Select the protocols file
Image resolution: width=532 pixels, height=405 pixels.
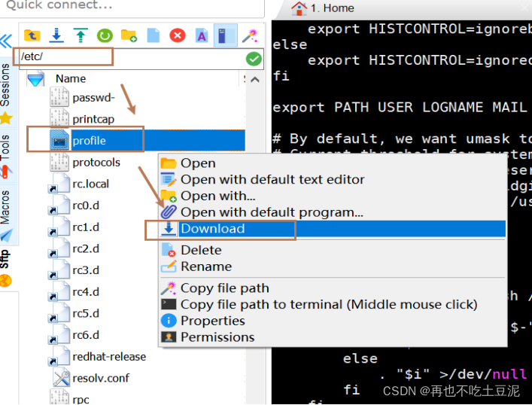pyautogui.click(x=96, y=163)
